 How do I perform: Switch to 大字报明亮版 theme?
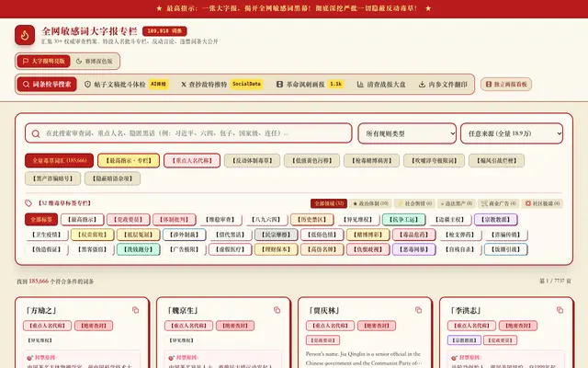[x=43, y=62]
